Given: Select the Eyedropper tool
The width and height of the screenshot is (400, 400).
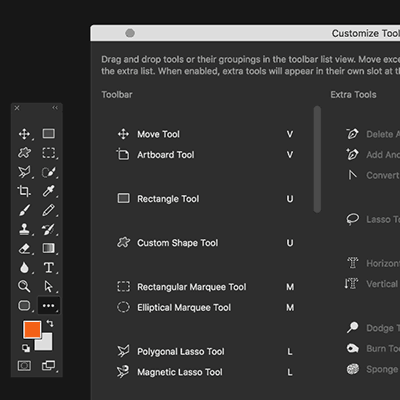Looking at the screenshot, I should click(49, 191).
